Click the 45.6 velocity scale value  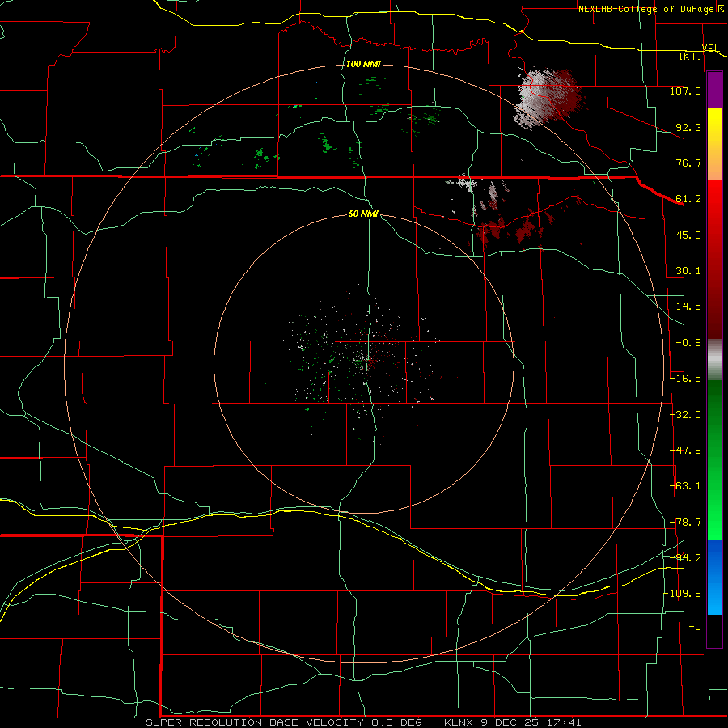tap(688, 235)
